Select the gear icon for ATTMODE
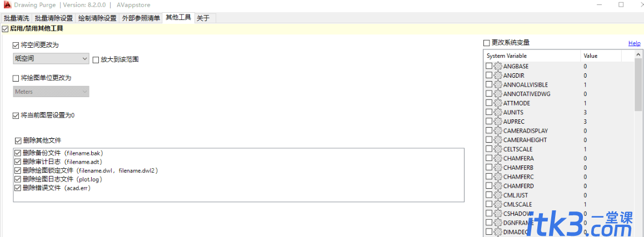Image resolution: width=644 pixels, height=237 pixels. coord(498,103)
